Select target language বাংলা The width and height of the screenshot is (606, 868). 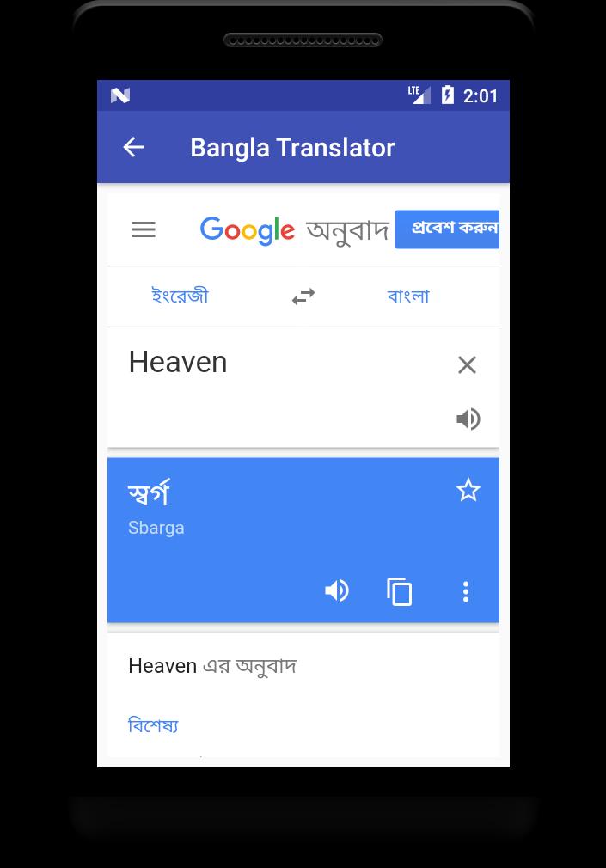(408, 296)
